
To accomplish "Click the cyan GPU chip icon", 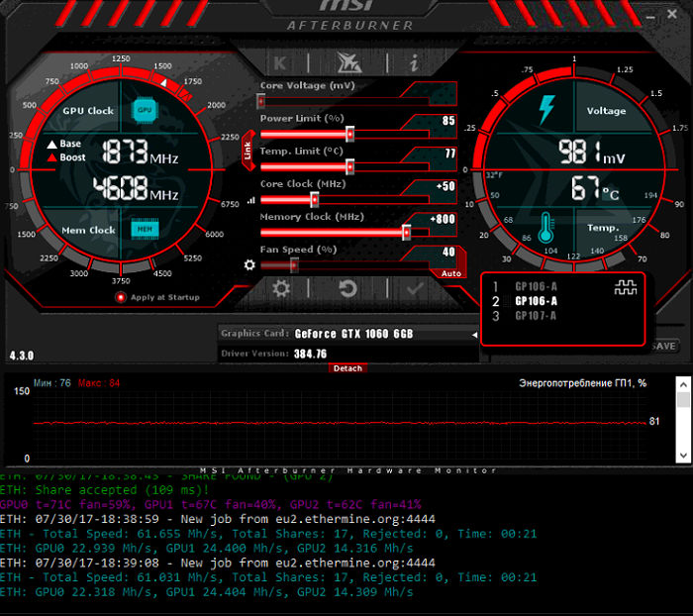I will [145, 110].
